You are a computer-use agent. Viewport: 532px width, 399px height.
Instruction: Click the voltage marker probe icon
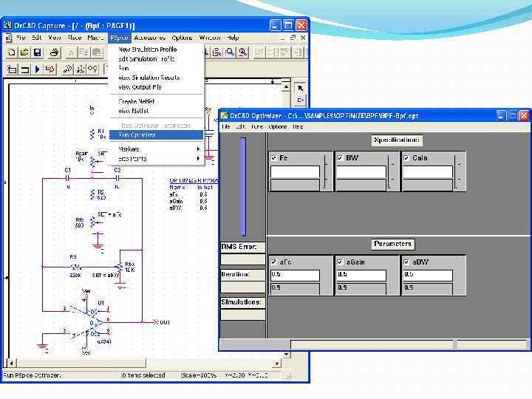[x=67, y=69]
